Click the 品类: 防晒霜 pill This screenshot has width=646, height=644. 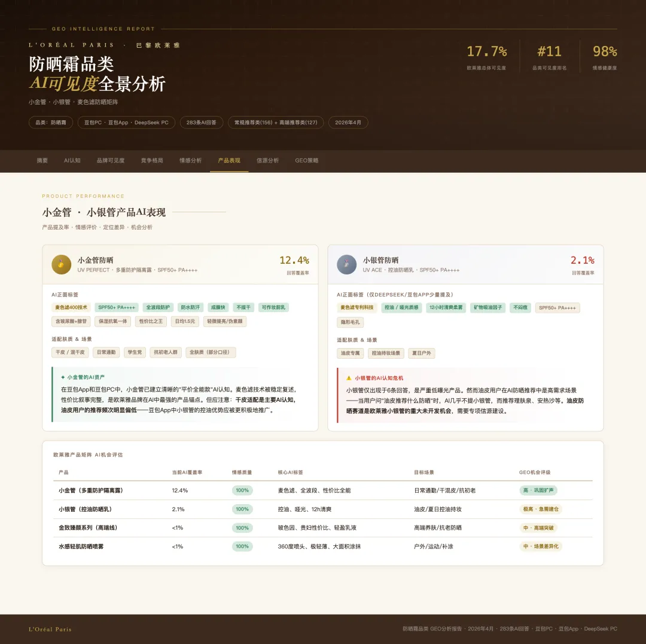[x=51, y=123]
